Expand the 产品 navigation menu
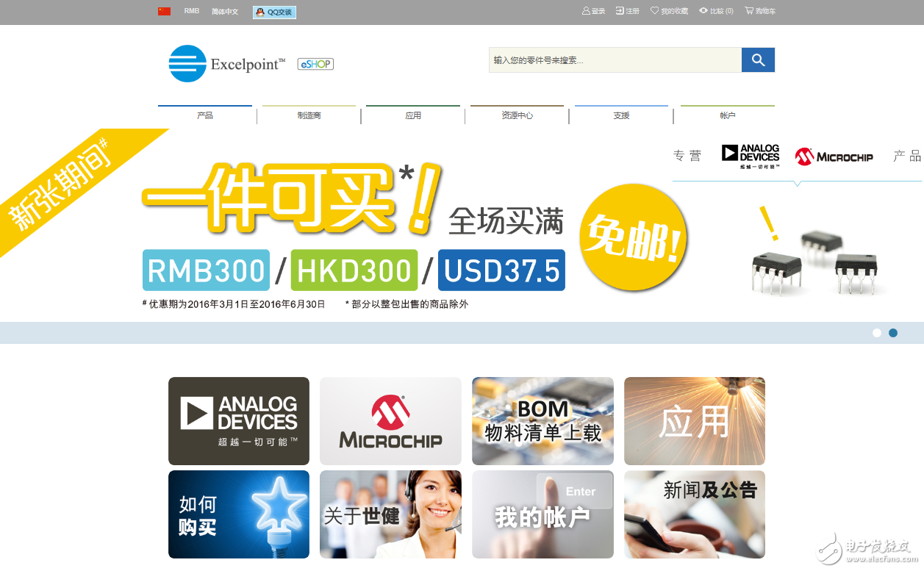 tap(205, 115)
